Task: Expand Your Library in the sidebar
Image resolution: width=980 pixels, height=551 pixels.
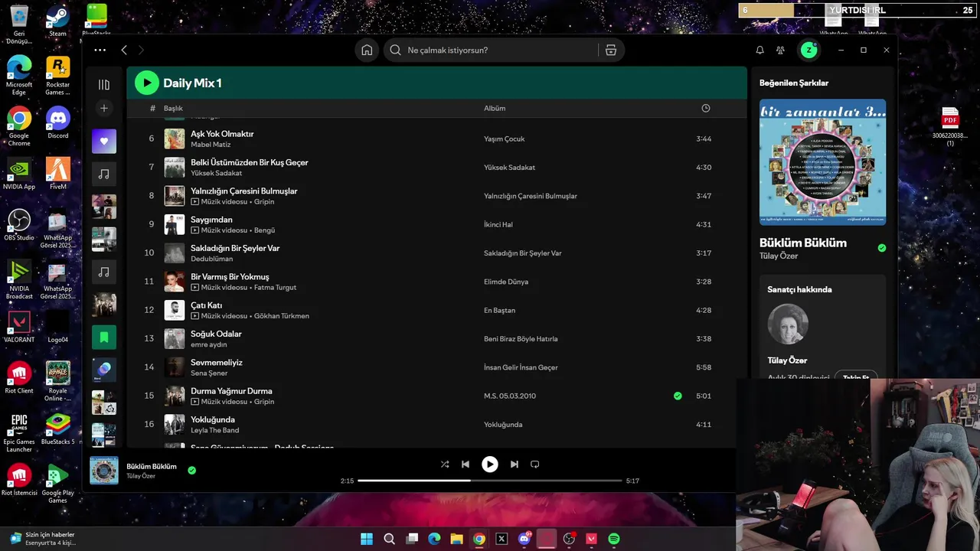Action: (104, 85)
